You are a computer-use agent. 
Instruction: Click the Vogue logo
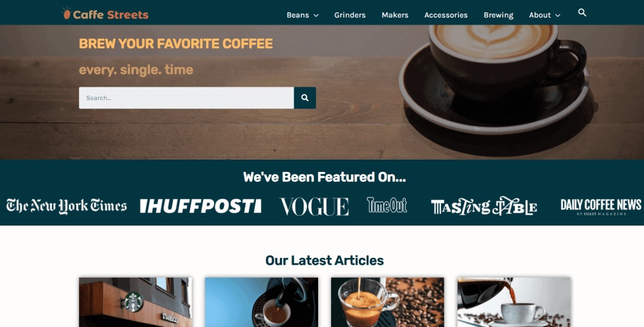click(x=314, y=206)
